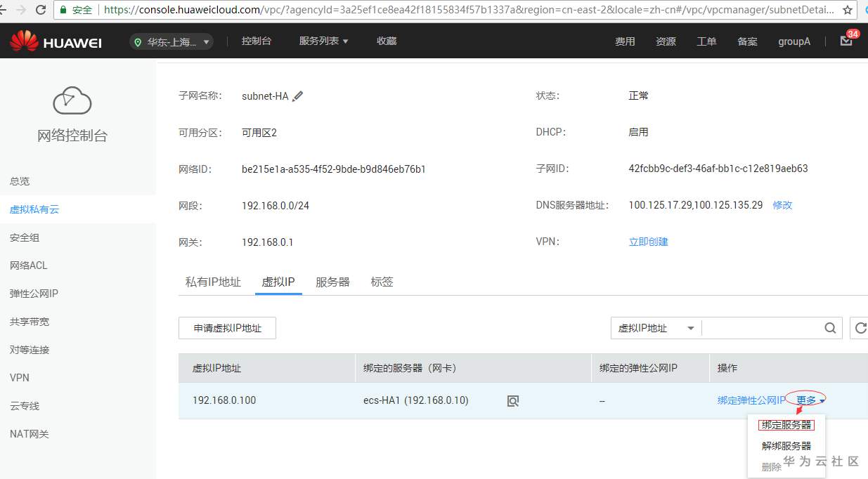Go to 弹性公网IP in the sidebar
868x479 pixels.
34,294
